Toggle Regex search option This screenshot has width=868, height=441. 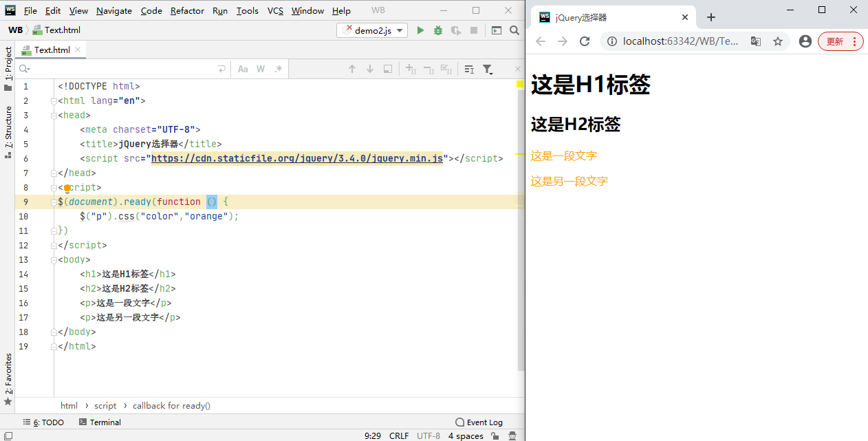tap(279, 69)
